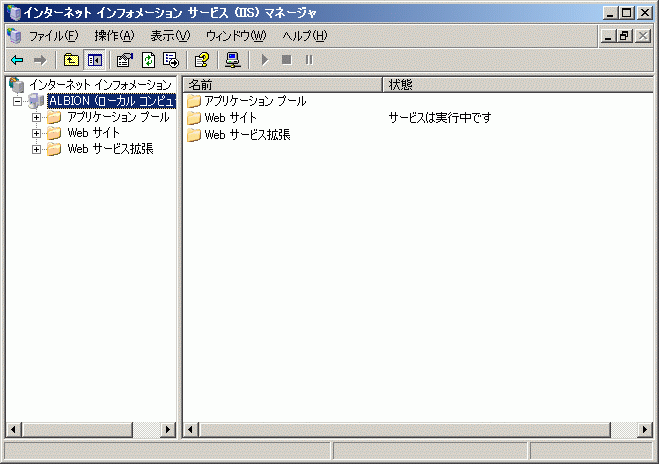
Task: Maximize the IIS Manager main window
Action: point(627,13)
